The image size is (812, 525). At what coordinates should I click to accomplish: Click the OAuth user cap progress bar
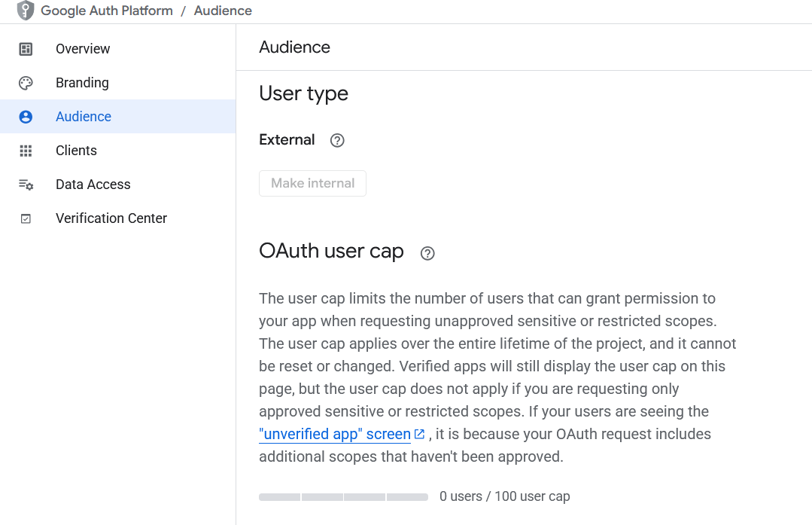pos(342,496)
